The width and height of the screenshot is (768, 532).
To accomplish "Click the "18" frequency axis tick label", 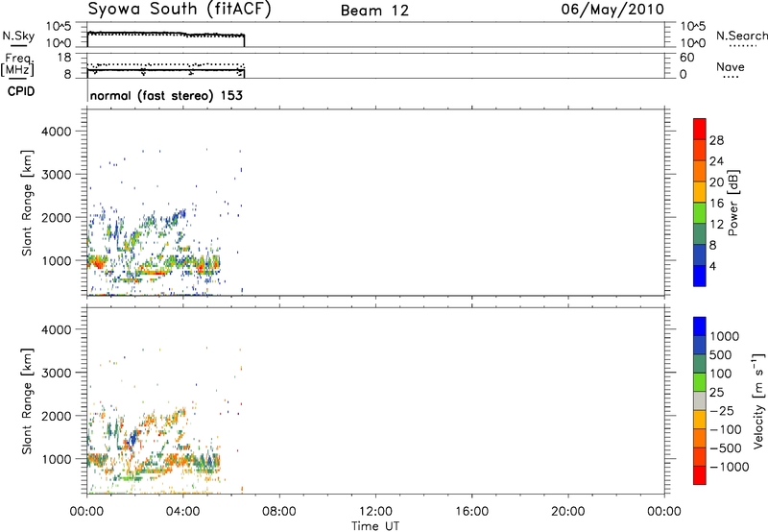I will coord(63,58).
